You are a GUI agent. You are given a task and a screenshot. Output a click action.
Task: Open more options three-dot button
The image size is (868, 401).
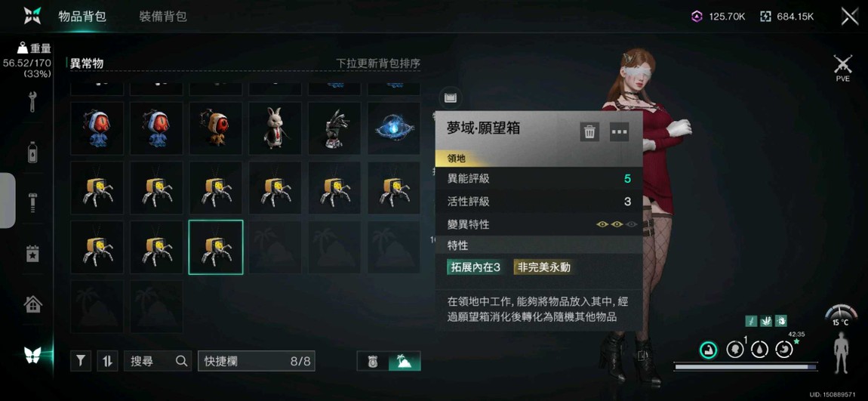coord(620,132)
